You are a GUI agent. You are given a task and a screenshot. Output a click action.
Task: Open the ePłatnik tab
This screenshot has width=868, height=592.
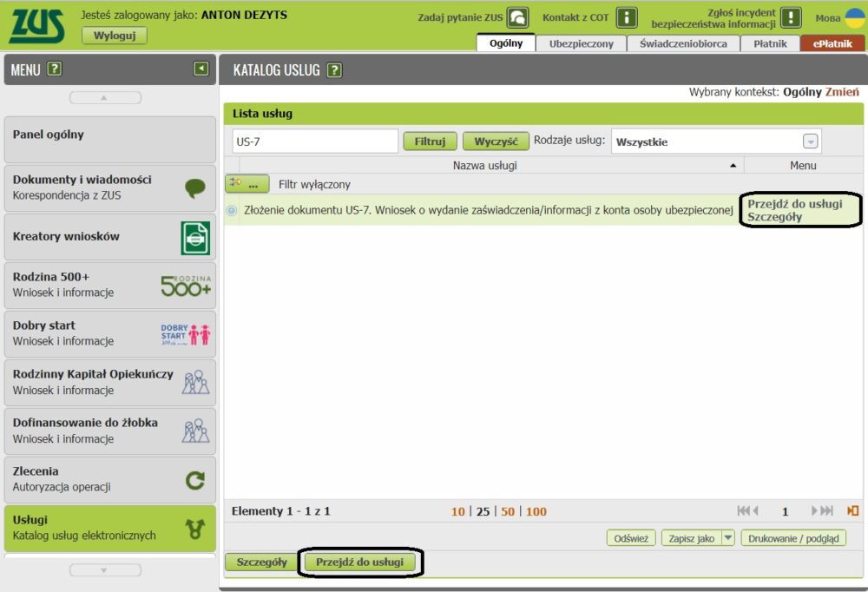point(832,43)
